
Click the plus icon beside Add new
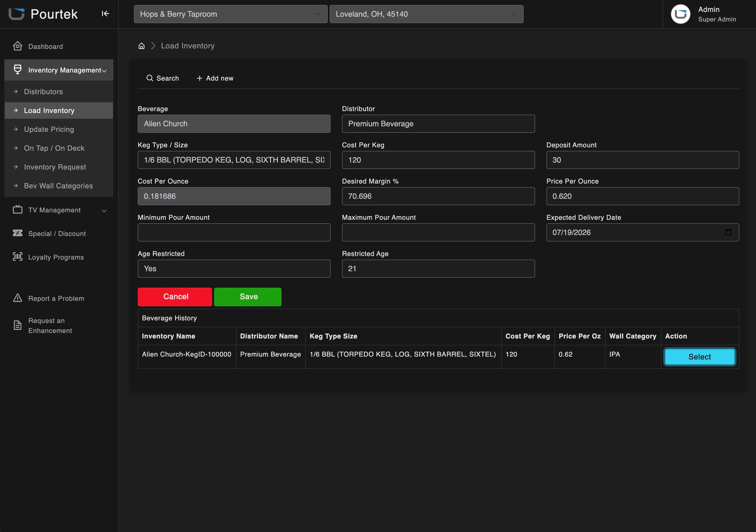click(199, 78)
